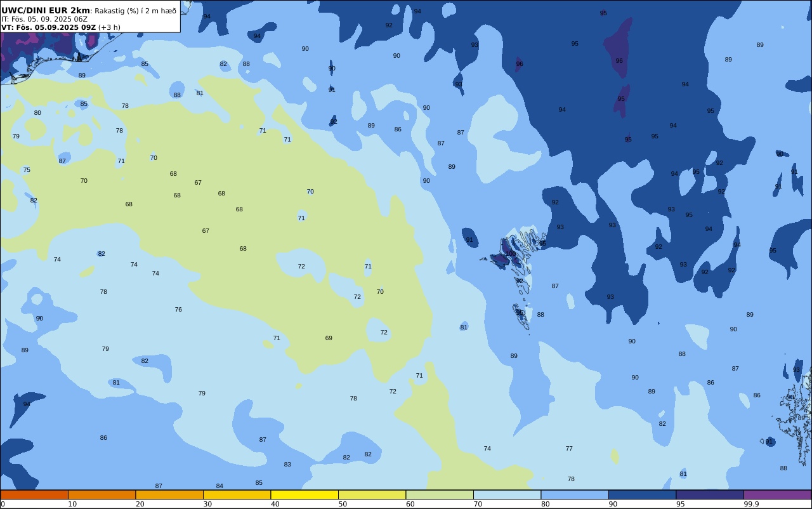Click the '84' humidity value on the map

[x=219, y=486]
